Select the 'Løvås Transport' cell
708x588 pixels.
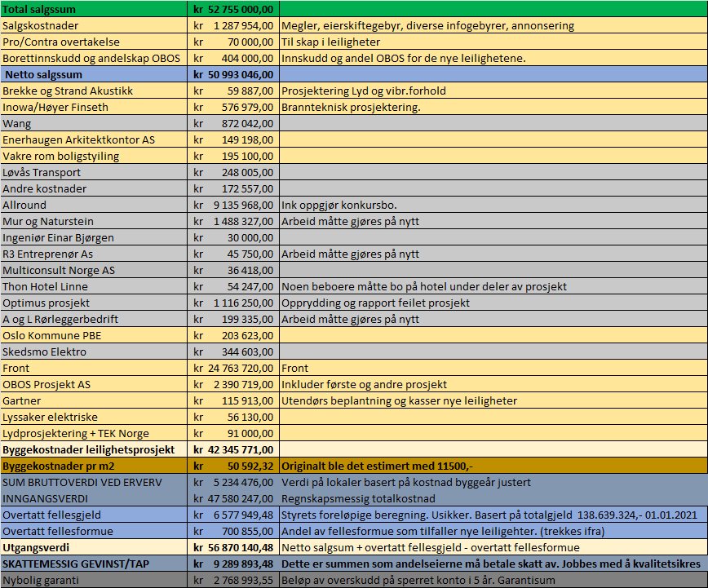[94, 173]
